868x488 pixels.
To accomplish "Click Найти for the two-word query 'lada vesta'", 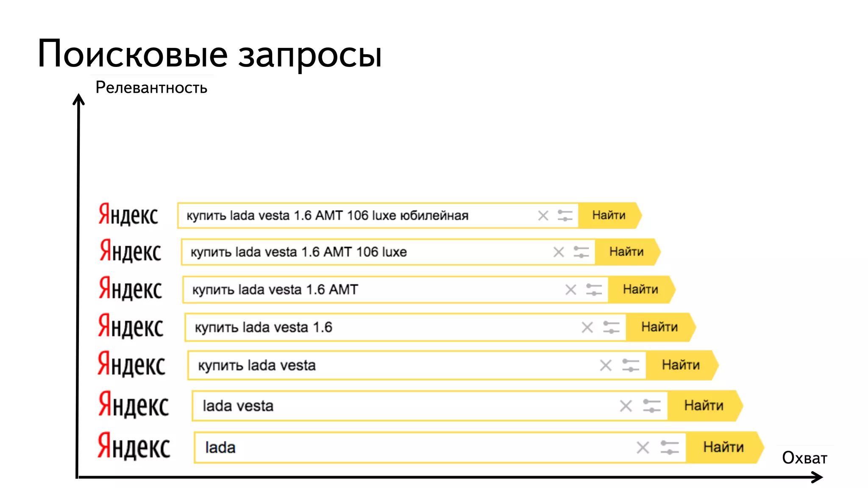I will point(705,405).
